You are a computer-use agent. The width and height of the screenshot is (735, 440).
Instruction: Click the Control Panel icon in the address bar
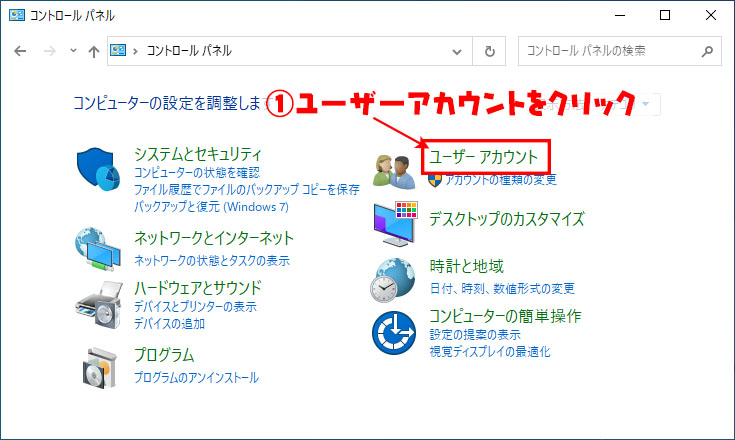(118, 50)
